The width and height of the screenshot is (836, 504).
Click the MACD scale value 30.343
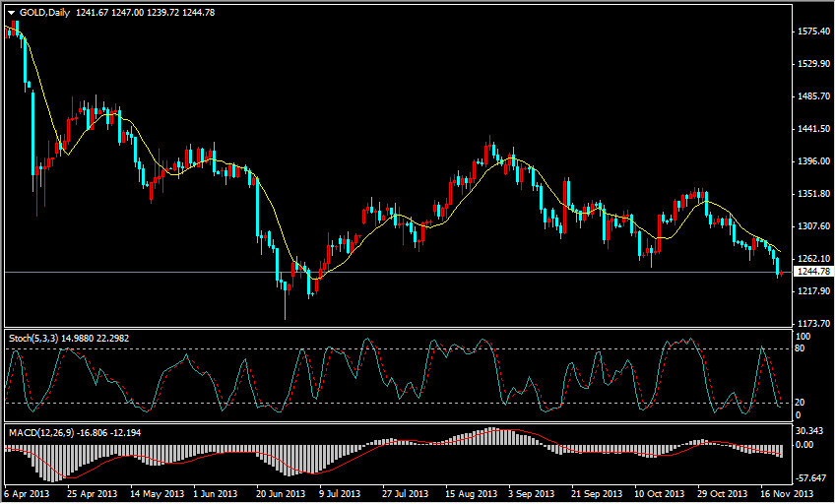pyautogui.click(x=808, y=431)
